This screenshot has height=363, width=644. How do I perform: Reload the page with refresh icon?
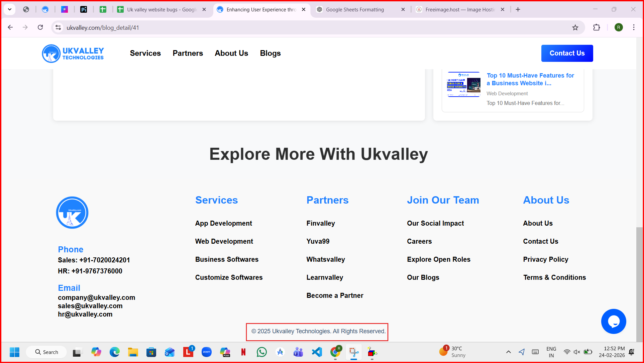[40, 27]
